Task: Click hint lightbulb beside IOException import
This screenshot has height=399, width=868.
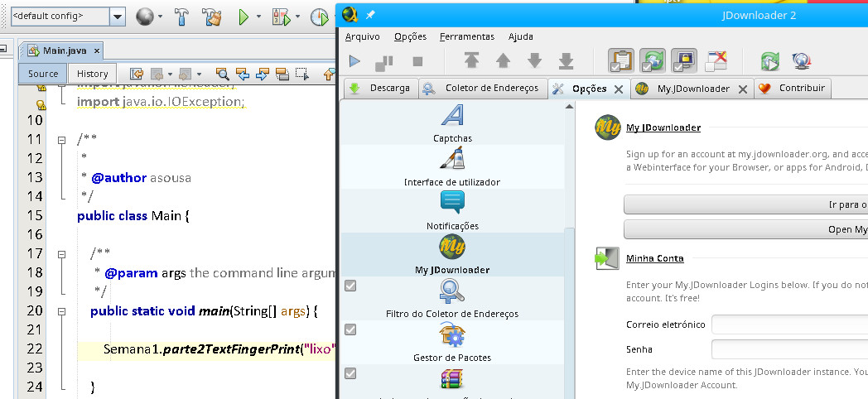Action: click(41, 104)
